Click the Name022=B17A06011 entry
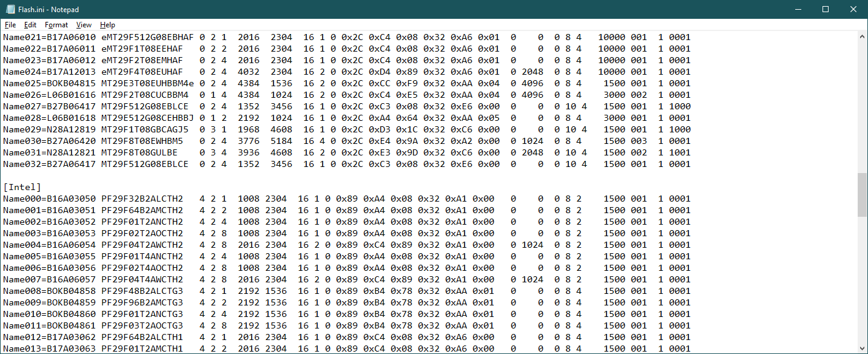The height and width of the screenshot is (354, 868). pyautogui.click(x=49, y=49)
